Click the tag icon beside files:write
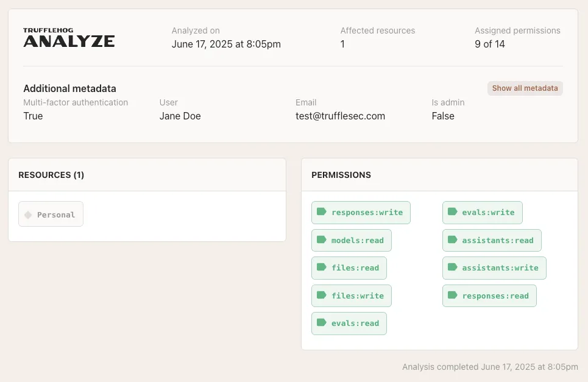 pos(321,295)
